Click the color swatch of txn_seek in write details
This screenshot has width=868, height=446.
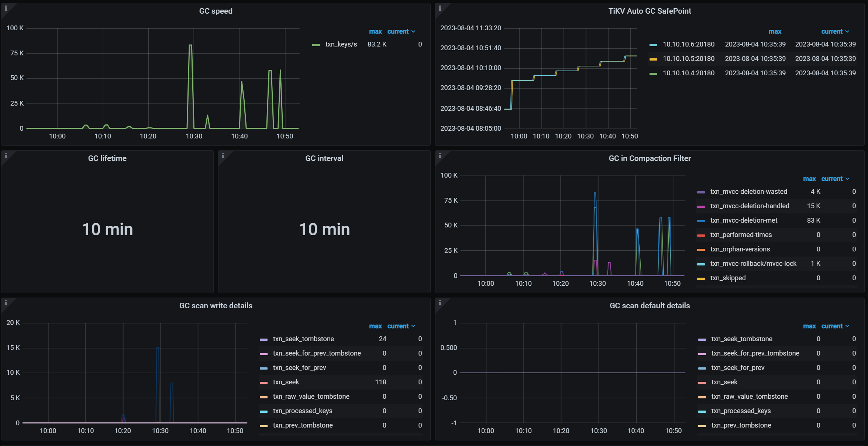(263, 382)
